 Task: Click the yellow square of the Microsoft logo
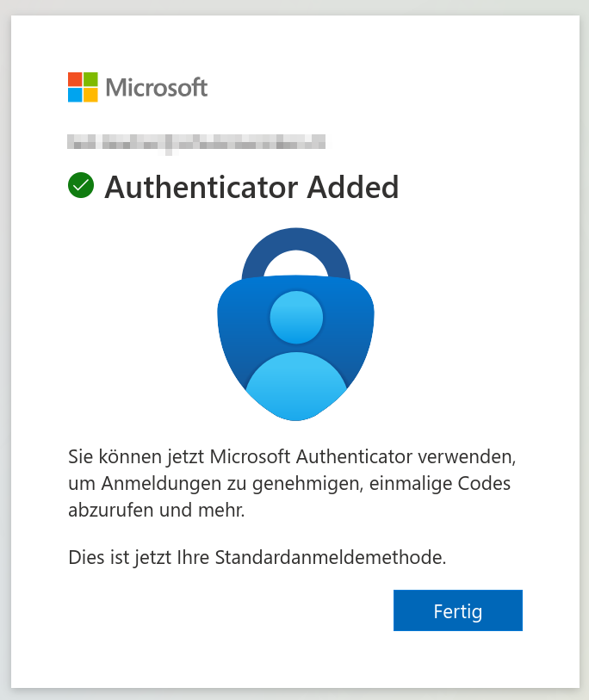(90, 95)
